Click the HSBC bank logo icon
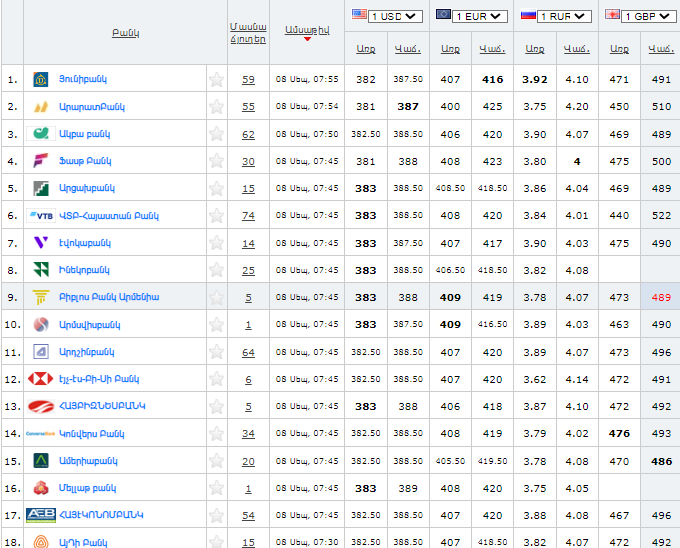The width and height of the screenshot is (680, 548). pyautogui.click(x=41, y=379)
